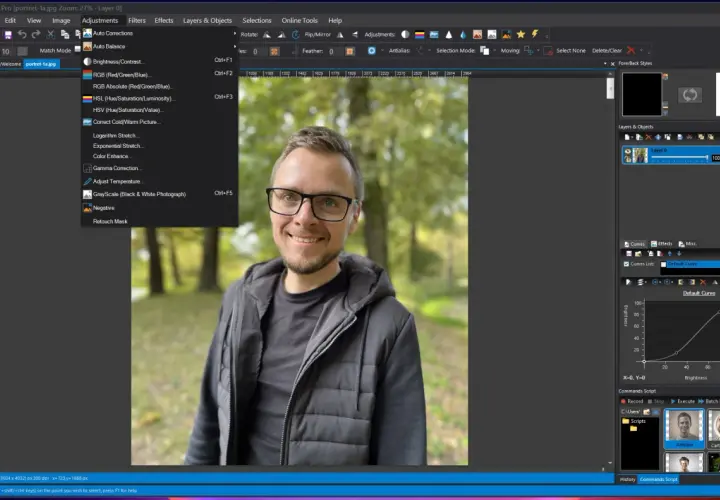The height and width of the screenshot is (500, 720).
Task: Click the lightning bolt toolbar icon
Action: pyautogui.click(x=534, y=34)
